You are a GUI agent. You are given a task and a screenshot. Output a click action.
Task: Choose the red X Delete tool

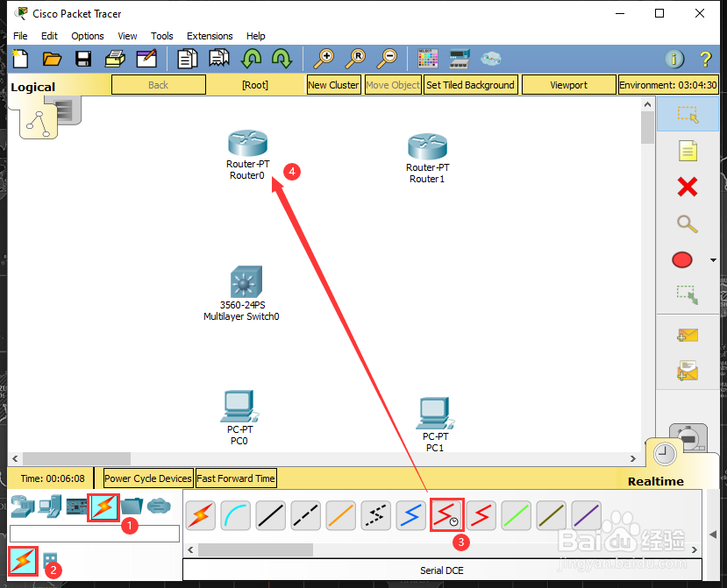[688, 187]
